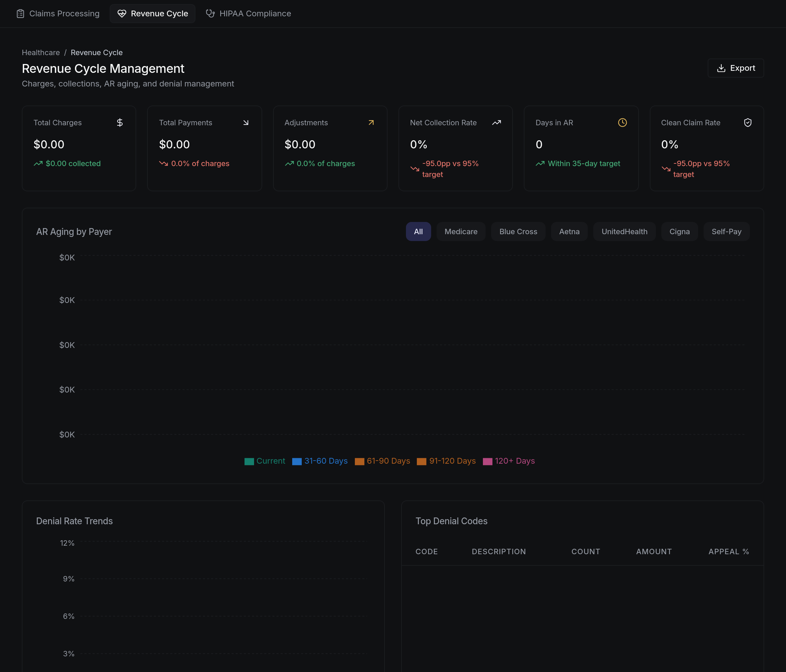Click the green trend icon under Adjustments value

289,163
